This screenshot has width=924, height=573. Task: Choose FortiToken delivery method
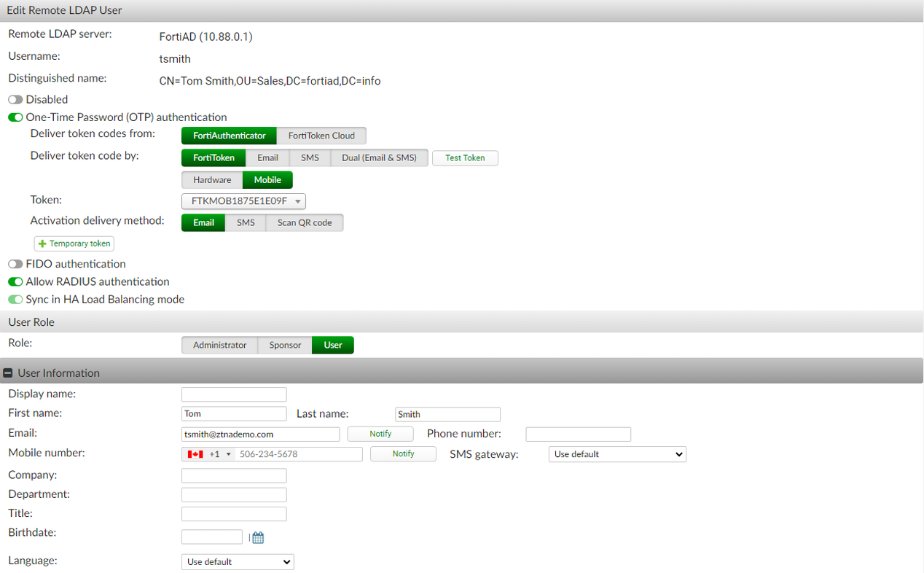click(x=214, y=157)
